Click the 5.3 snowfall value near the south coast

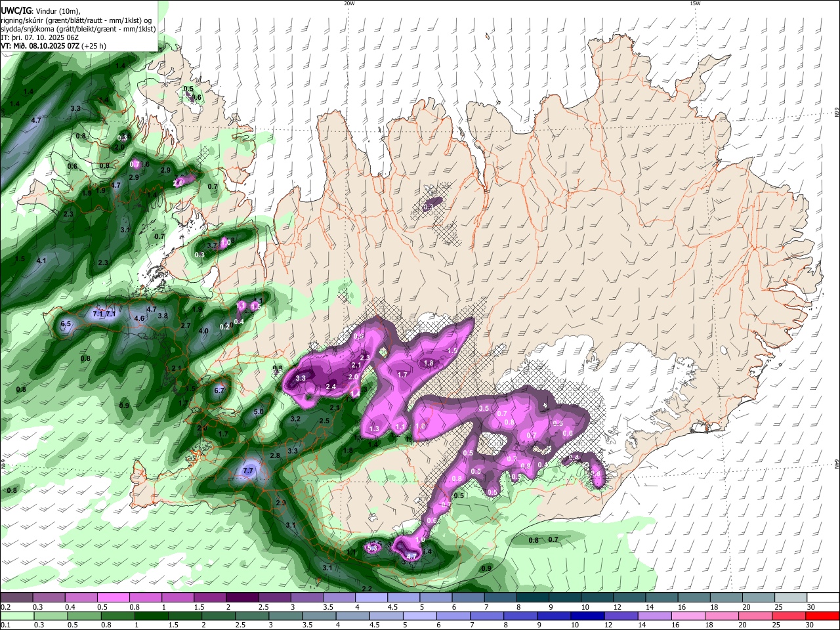pyautogui.click(x=373, y=547)
